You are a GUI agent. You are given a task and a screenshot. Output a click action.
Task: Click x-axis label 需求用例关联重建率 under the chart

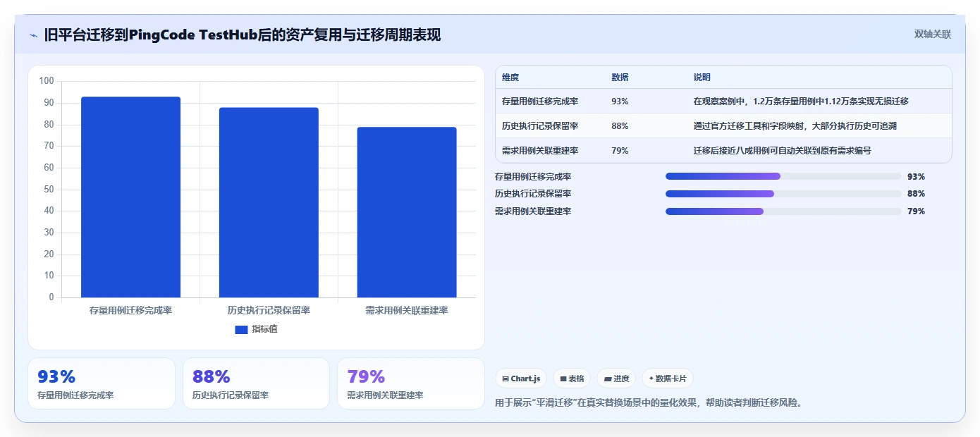tap(407, 310)
